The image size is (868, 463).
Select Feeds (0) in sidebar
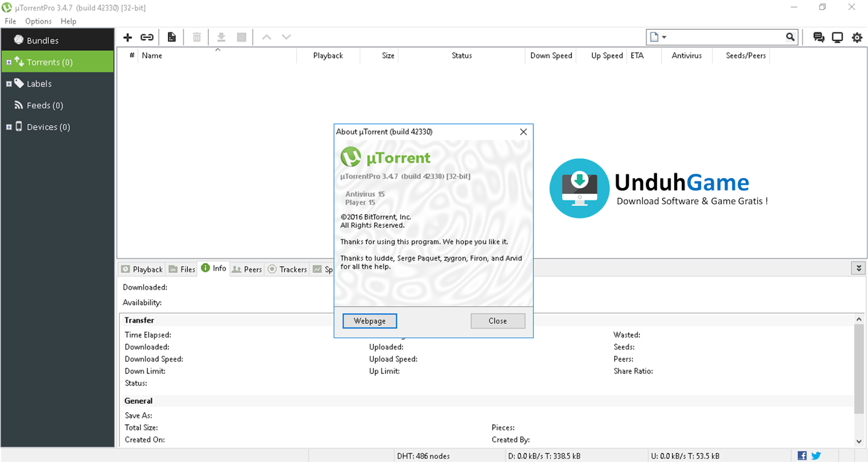(x=58, y=105)
